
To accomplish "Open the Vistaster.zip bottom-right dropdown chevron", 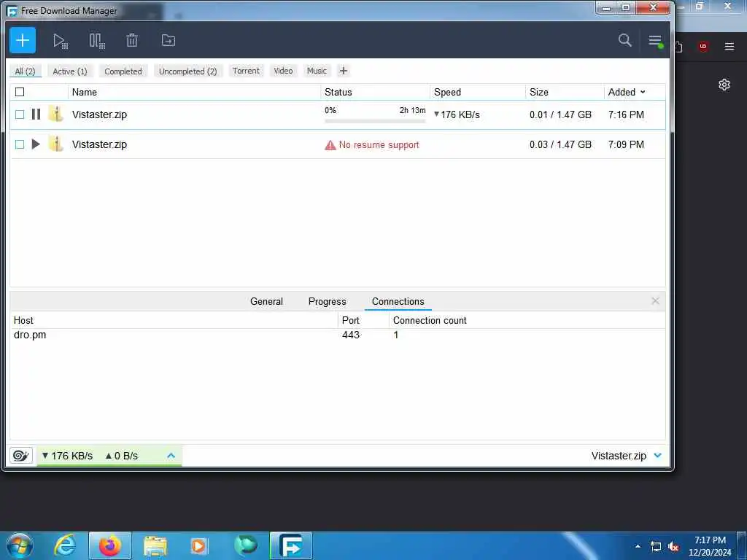I will pyautogui.click(x=658, y=456).
